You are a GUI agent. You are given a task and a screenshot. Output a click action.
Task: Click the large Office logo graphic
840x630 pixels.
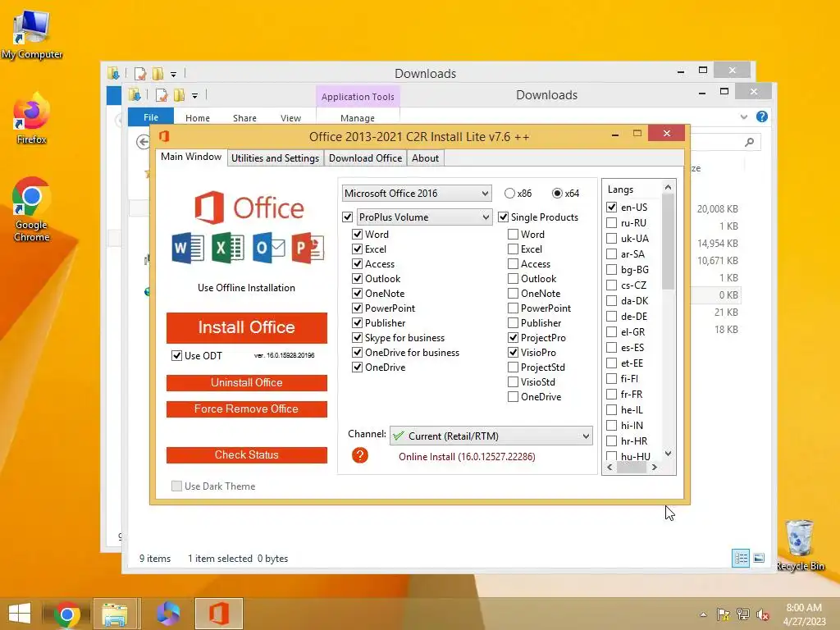[x=249, y=208]
